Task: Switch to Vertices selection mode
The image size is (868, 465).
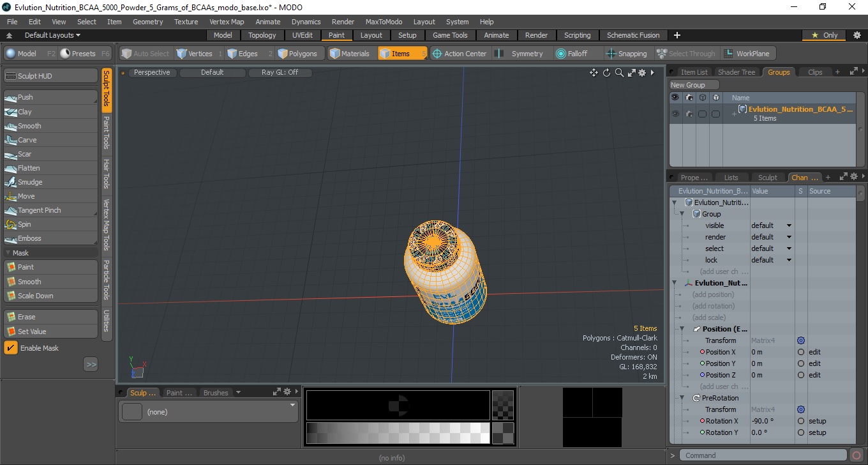Action: tap(200, 54)
